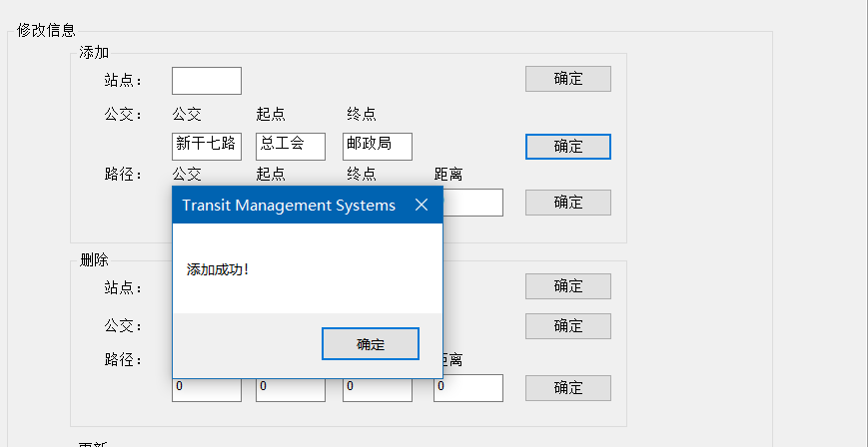This screenshot has height=447, width=868.
Task: Select the 起点 field containing 总工会
Action: (291, 146)
